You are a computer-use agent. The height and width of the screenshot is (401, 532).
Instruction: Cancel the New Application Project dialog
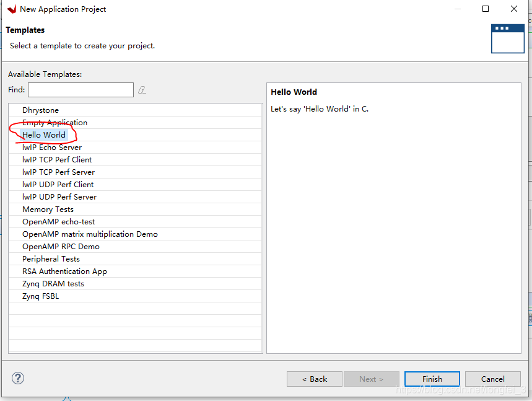point(492,379)
